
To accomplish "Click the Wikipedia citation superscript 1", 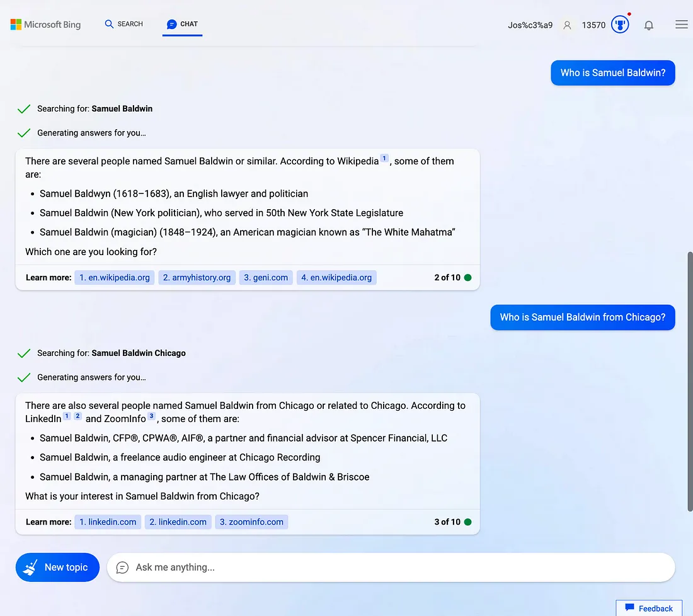I will (384, 158).
